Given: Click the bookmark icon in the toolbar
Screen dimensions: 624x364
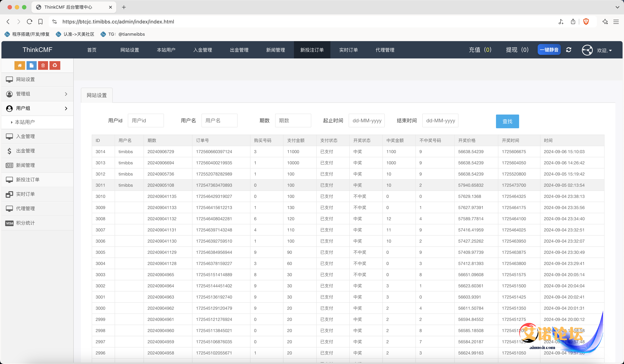Looking at the screenshot, I should (x=40, y=21).
